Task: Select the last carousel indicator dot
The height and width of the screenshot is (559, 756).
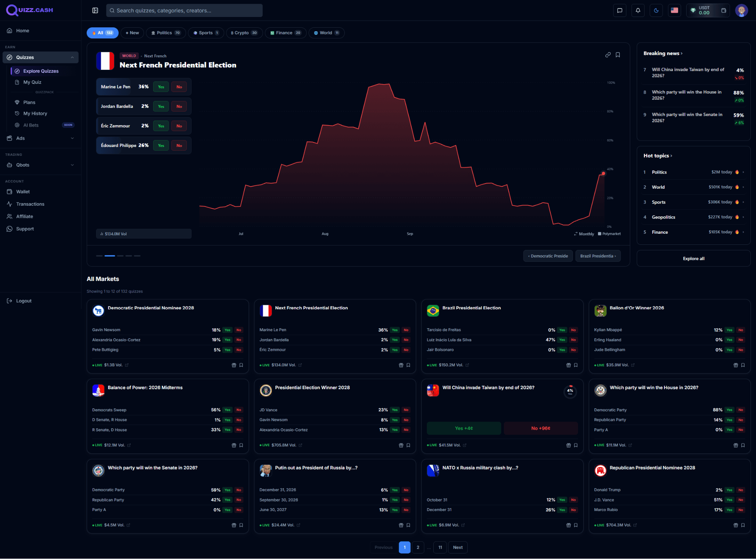Action: coord(137,256)
